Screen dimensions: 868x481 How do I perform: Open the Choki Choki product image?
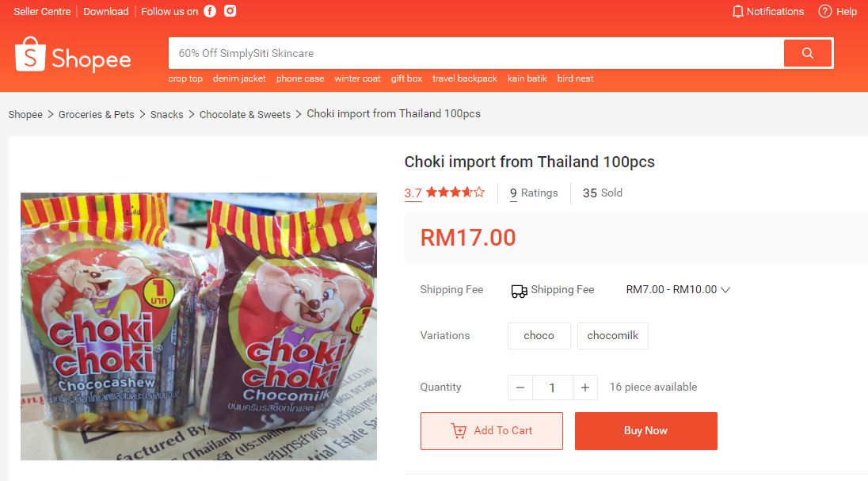[199, 326]
